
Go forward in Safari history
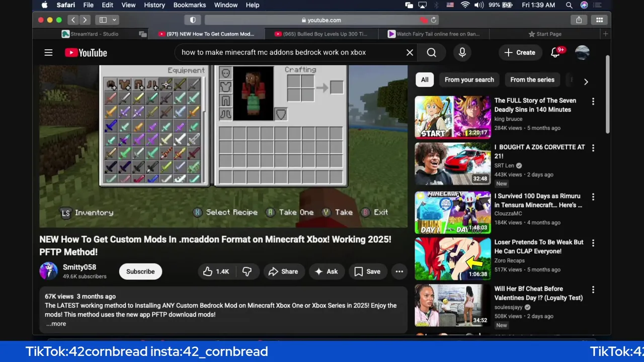[x=85, y=20]
